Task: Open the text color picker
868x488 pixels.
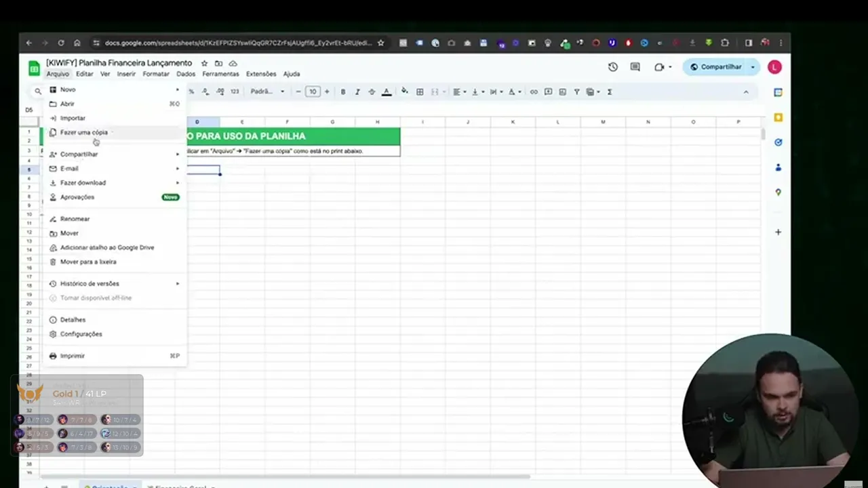Action: 387,91
